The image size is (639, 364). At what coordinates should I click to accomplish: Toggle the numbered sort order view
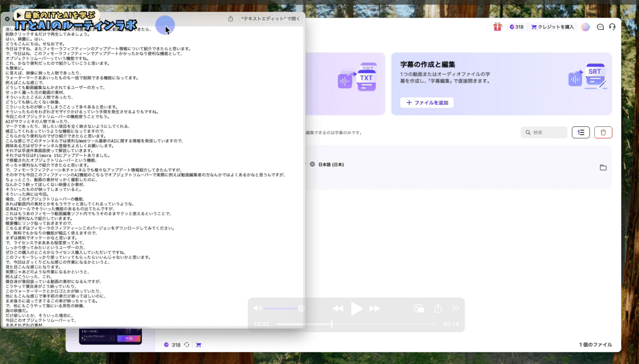point(581,132)
